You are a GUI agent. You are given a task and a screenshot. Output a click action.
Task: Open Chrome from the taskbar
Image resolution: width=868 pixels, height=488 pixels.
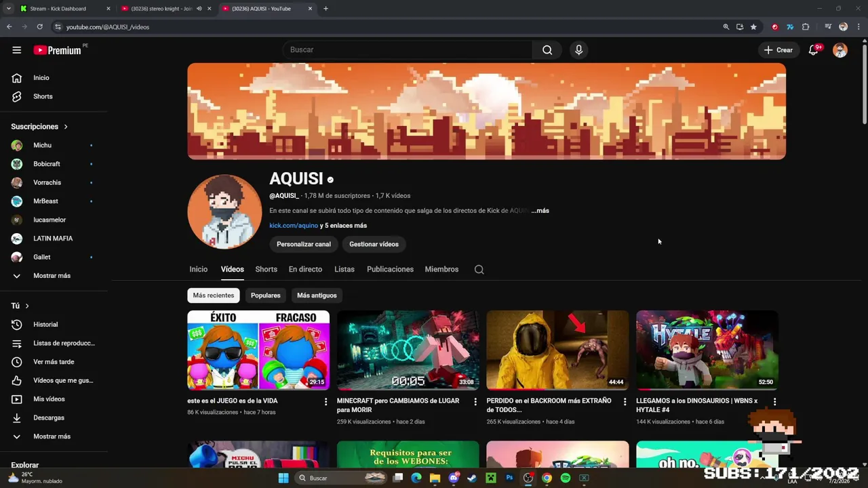point(547,478)
